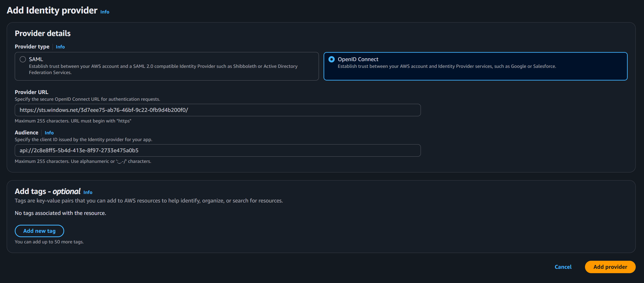This screenshot has width=644, height=283.
Task: Select the OpenID Connect radio button
Action: [332, 59]
